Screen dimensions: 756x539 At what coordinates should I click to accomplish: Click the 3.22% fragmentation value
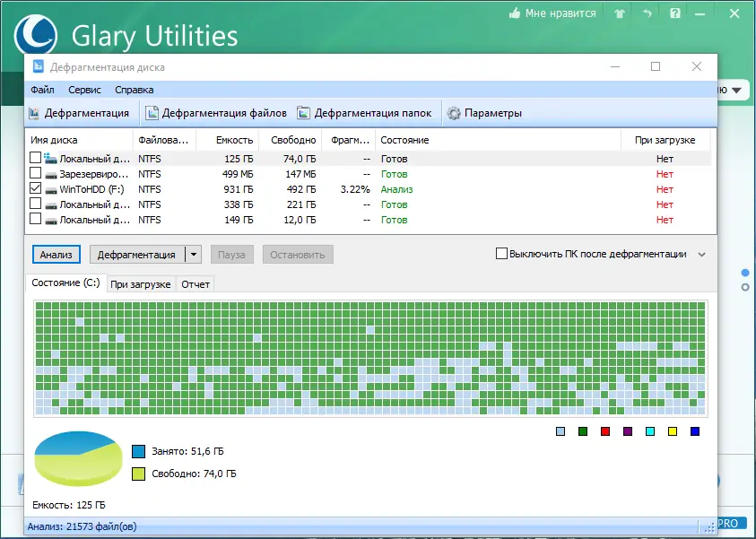click(355, 189)
